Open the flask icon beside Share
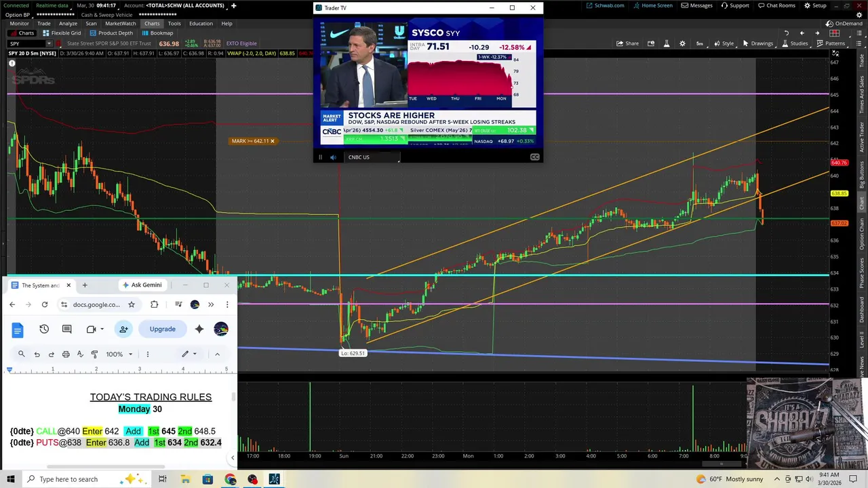 [666, 43]
